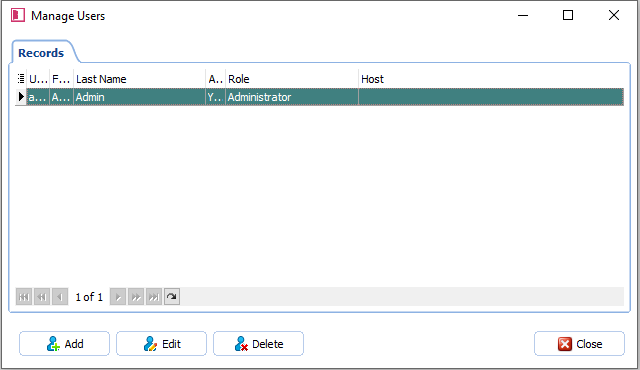Jump to previous page navigator icon
Viewport: 640px width, 370px height.
[42, 297]
